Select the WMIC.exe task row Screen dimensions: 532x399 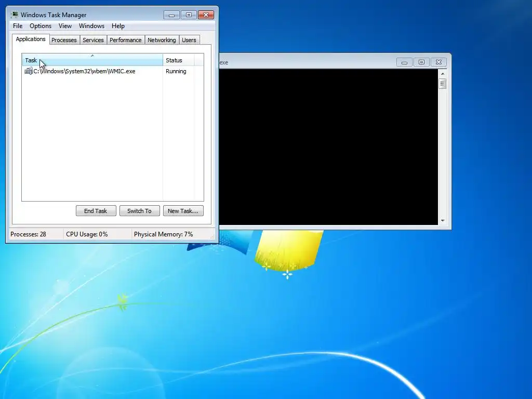113,71
